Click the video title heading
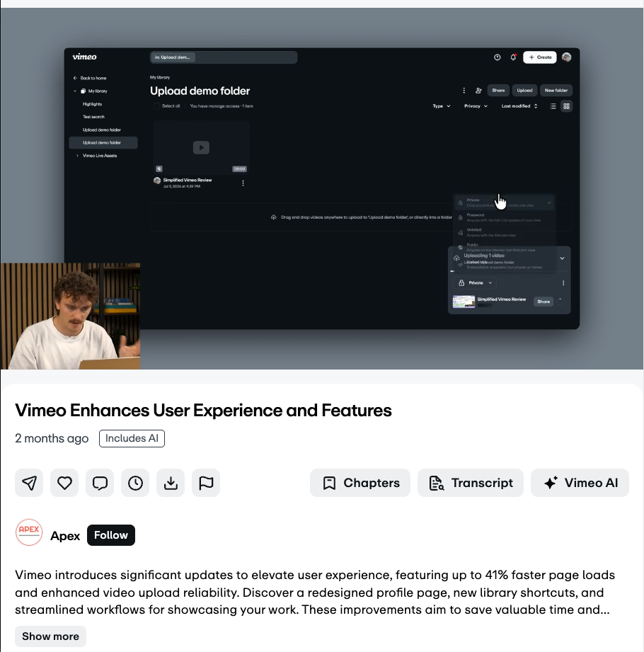644x652 pixels. [203, 411]
